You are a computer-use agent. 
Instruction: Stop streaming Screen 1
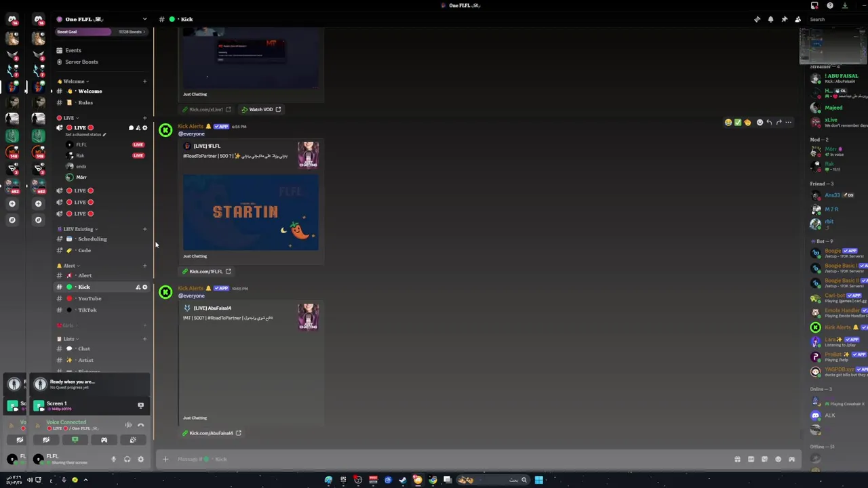[140, 405]
